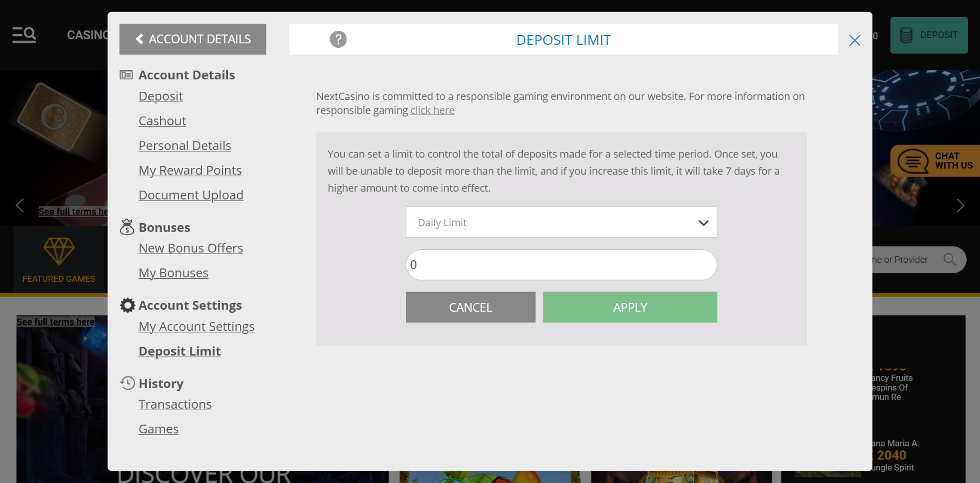Click the Account Settings section heading
Image resolution: width=980 pixels, height=483 pixels.
(190, 305)
